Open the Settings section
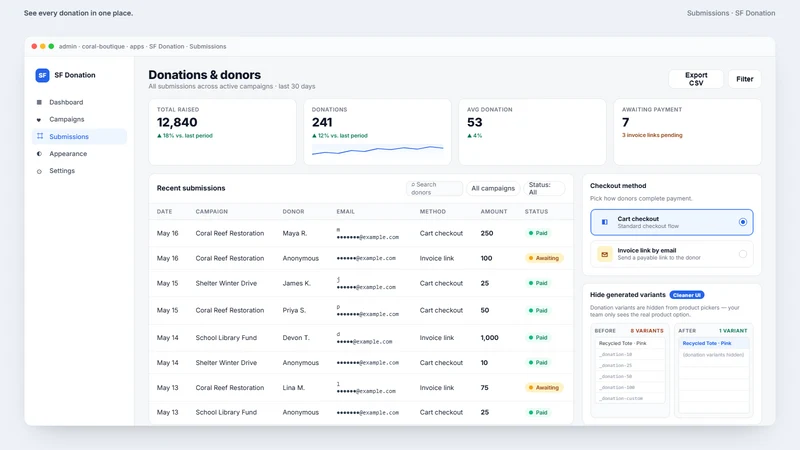Screen dimensions: 800x450 pyautogui.click(x=80, y=171)
